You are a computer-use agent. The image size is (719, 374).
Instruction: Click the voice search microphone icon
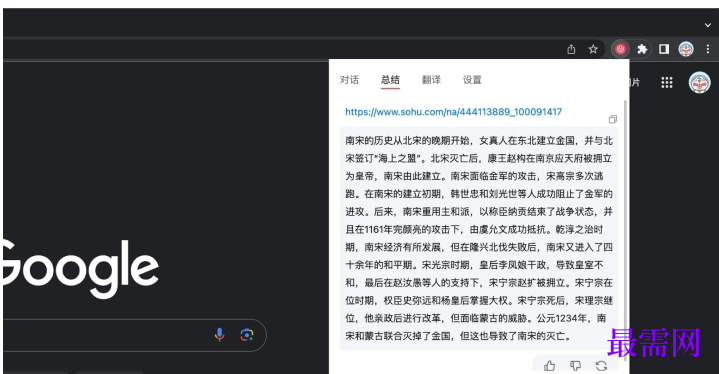coord(220,335)
